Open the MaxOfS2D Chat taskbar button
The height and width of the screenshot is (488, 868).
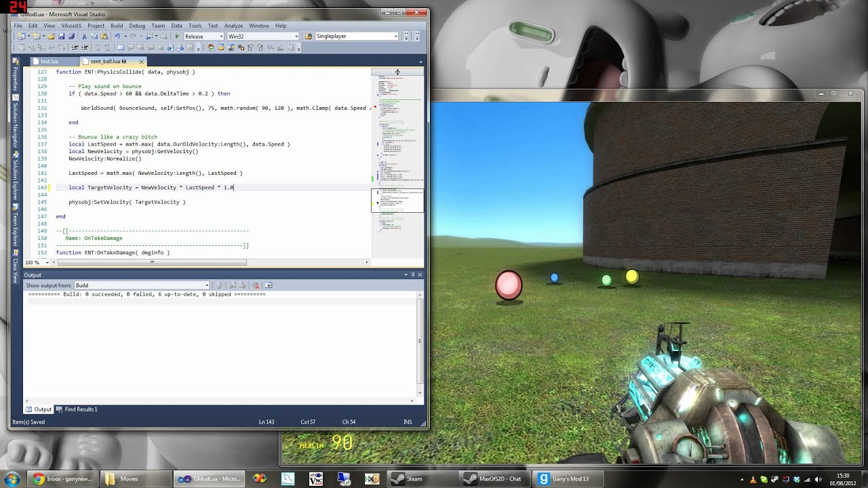(494, 479)
